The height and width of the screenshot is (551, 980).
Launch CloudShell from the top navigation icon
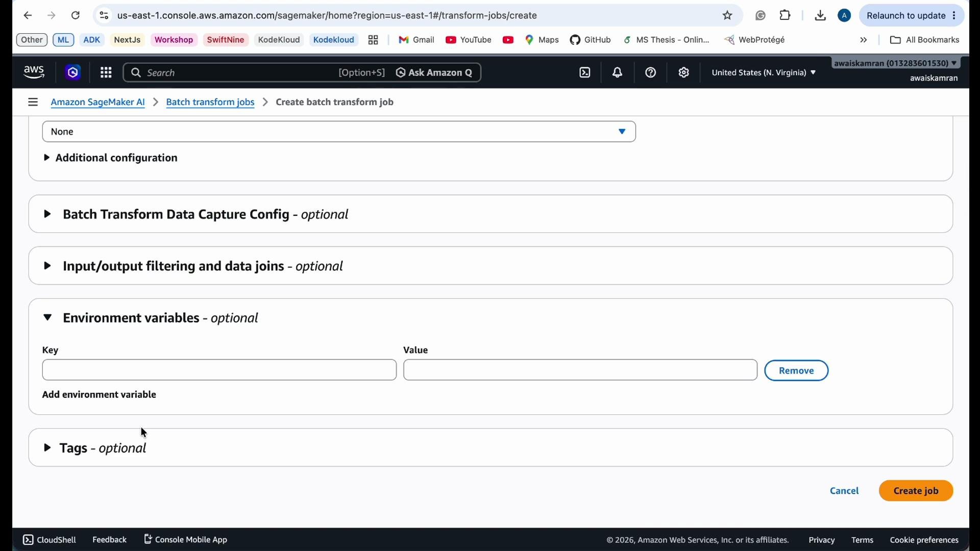(x=585, y=73)
